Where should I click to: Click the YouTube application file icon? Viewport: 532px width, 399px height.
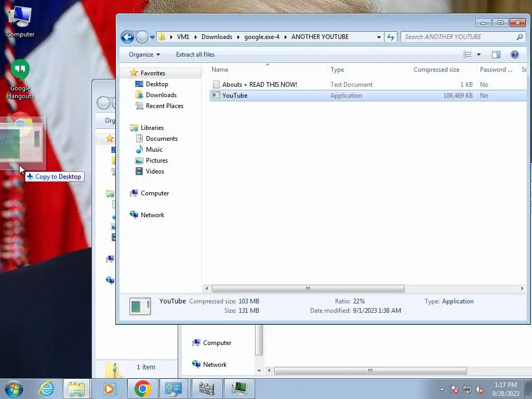pyautogui.click(x=216, y=96)
